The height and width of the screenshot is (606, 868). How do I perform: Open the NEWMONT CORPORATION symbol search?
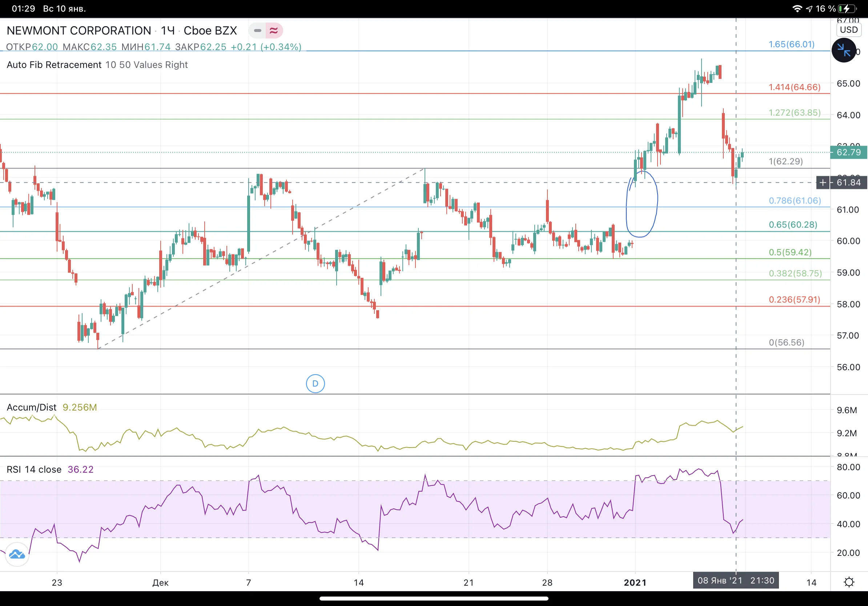point(79,31)
